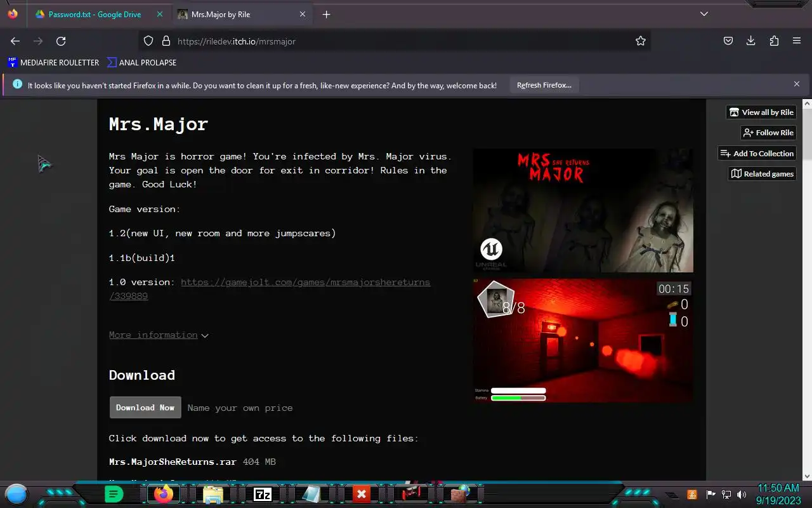Click the action center flag tray icon
The width and height of the screenshot is (812, 508).
coord(710,494)
